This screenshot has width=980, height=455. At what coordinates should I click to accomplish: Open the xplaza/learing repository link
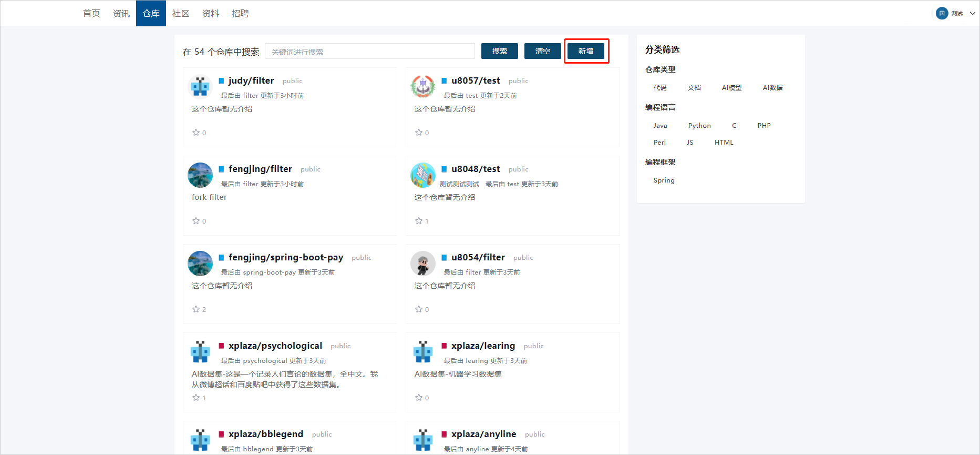coord(483,346)
